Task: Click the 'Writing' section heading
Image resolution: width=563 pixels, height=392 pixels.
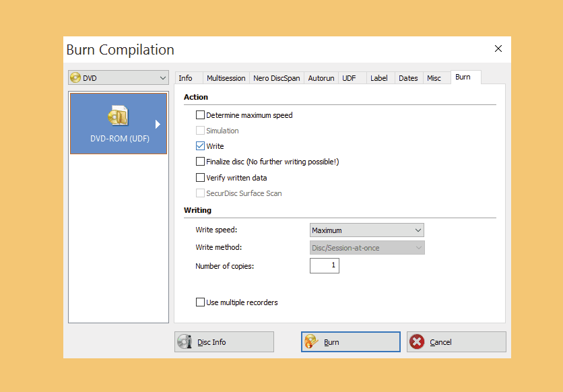Action: pyautogui.click(x=197, y=210)
